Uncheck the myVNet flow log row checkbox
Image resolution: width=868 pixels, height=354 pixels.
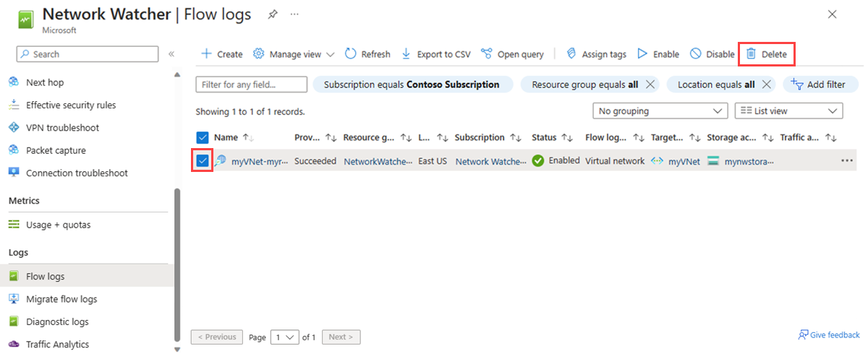(x=203, y=160)
